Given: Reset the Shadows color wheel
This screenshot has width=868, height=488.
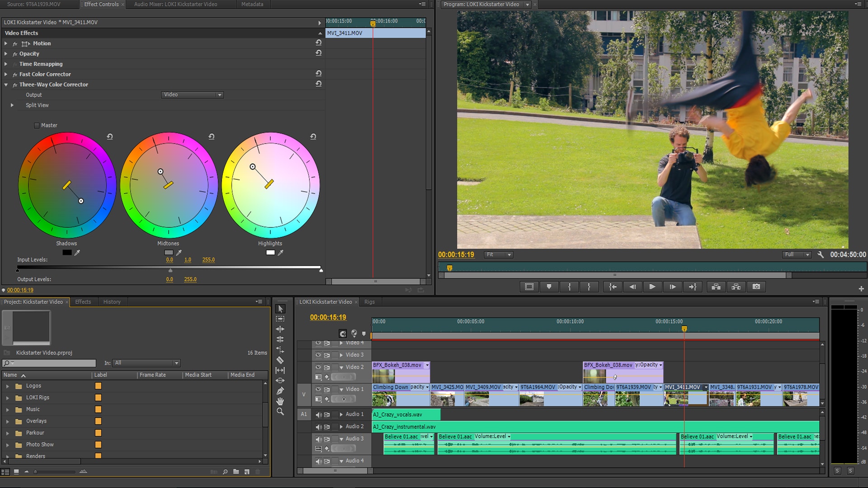Looking at the screenshot, I should click(110, 136).
